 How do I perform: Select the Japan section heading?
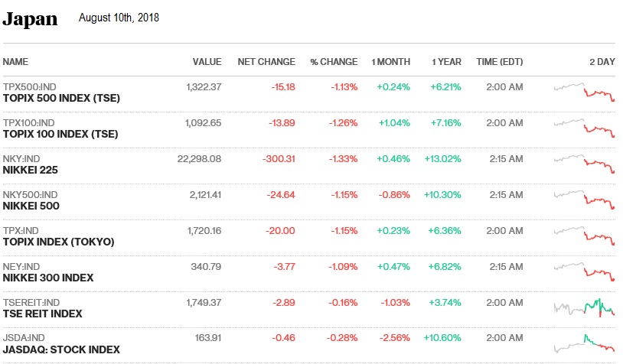30,19
